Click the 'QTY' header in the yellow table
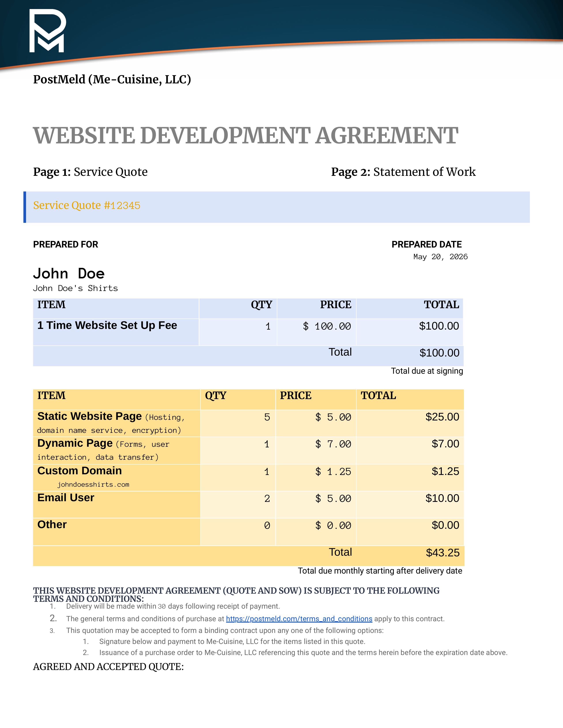The width and height of the screenshot is (563, 728). click(215, 396)
